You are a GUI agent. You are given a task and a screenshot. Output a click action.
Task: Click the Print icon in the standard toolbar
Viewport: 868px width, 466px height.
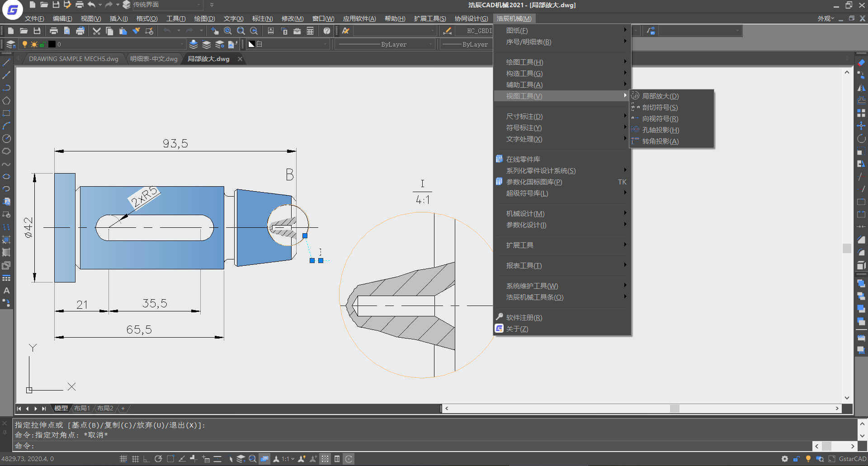pyautogui.click(x=53, y=31)
